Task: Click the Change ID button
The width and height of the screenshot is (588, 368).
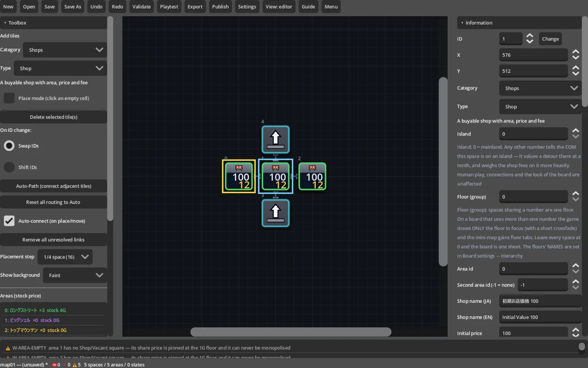Action: pyautogui.click(x=550, y=39)
